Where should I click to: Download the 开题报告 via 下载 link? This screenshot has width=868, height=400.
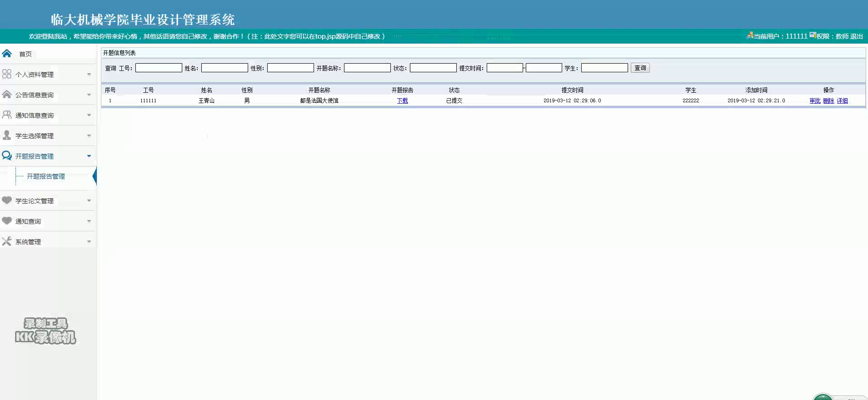[x=403, y=100]
